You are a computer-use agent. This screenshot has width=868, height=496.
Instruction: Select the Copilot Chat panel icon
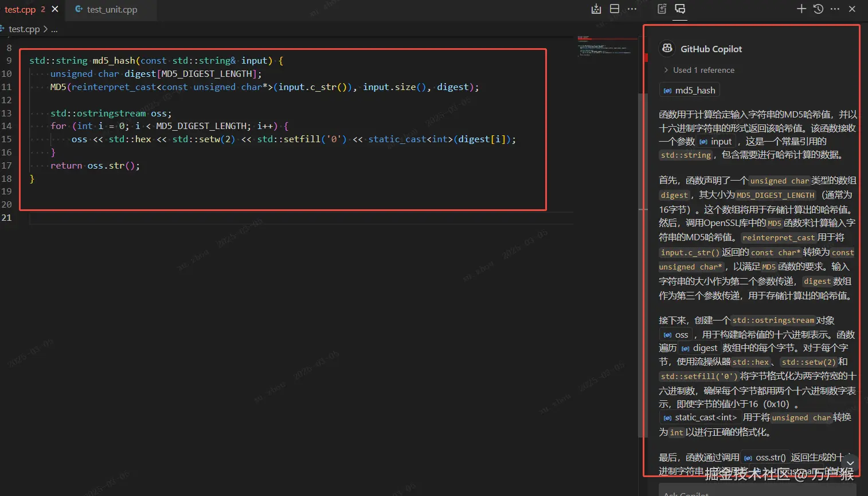[680, 9]
